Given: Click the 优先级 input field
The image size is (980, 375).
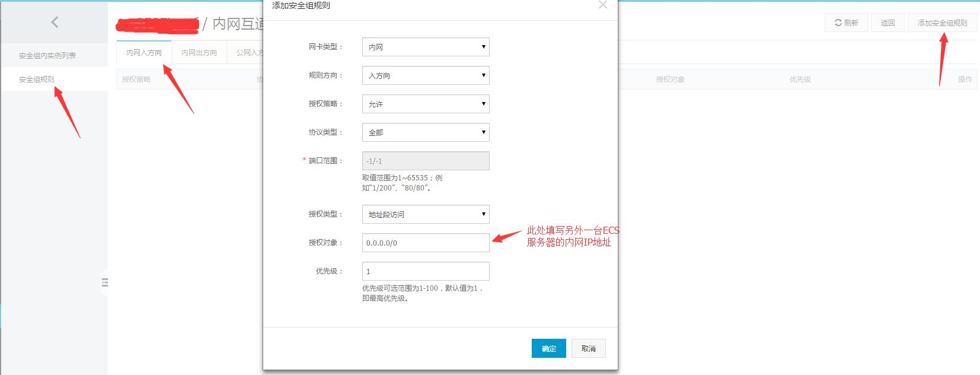Looking at the screenshot, I should [425, 271].
